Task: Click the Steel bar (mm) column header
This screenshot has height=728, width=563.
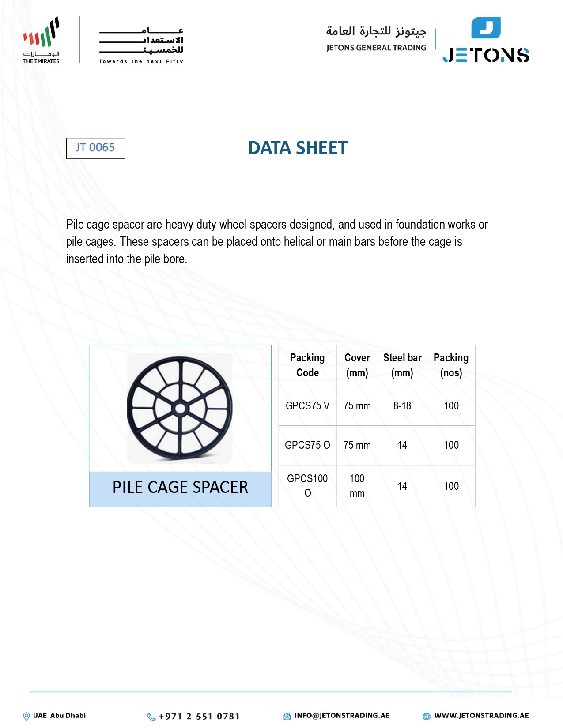Action: coord(402,365)
